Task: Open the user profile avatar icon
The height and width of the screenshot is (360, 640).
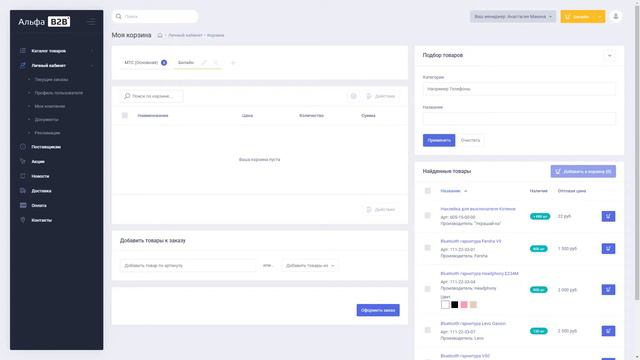Action: [x=616, y=16]
